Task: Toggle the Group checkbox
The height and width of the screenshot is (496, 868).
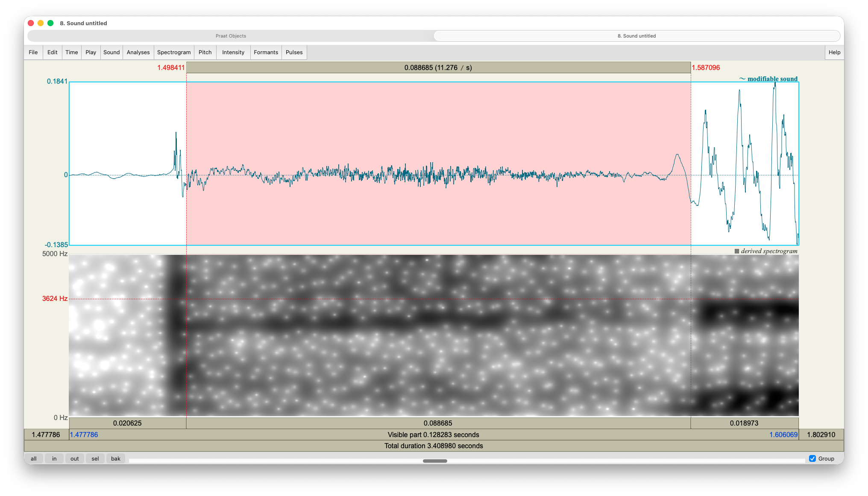Action: 812,458
